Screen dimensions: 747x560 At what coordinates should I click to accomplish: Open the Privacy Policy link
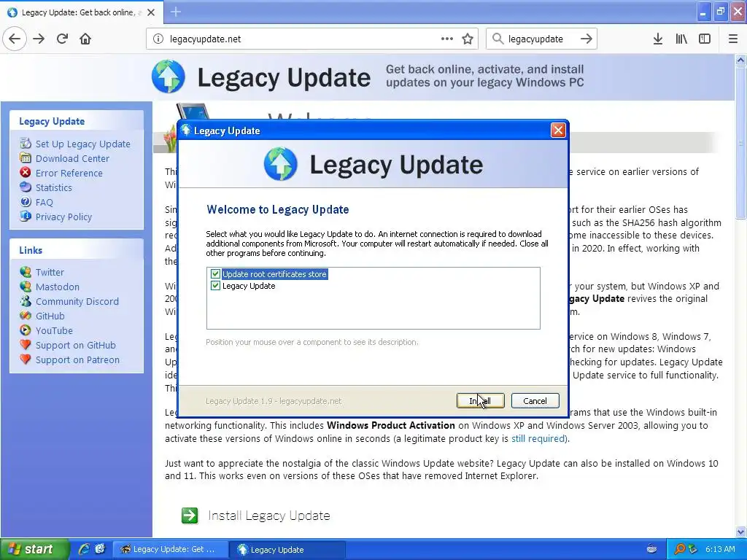tap(64, 217)
